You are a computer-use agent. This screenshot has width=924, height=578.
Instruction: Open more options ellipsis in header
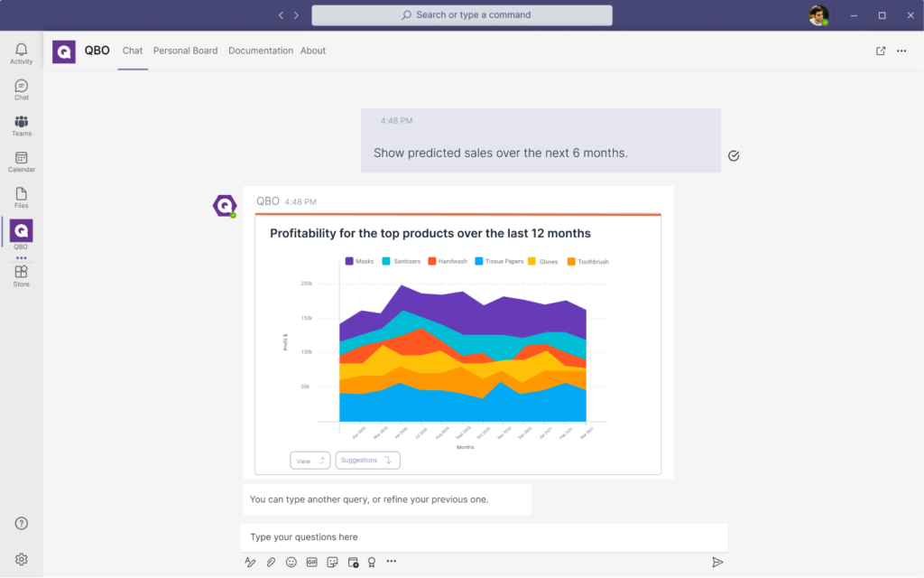[901, 51]
